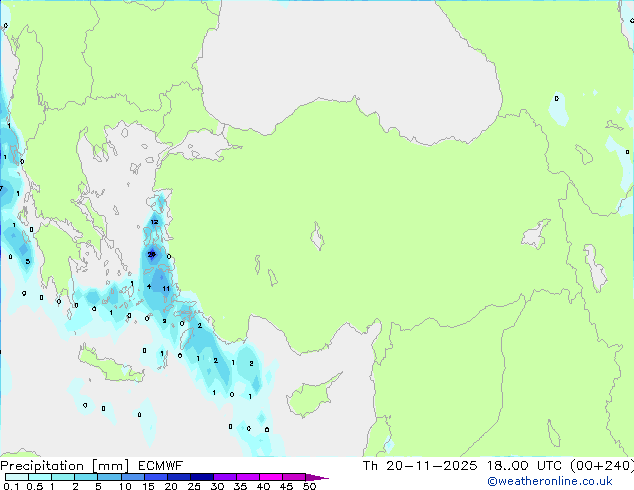Click the legend value "30"

click(x=217, y=486)
